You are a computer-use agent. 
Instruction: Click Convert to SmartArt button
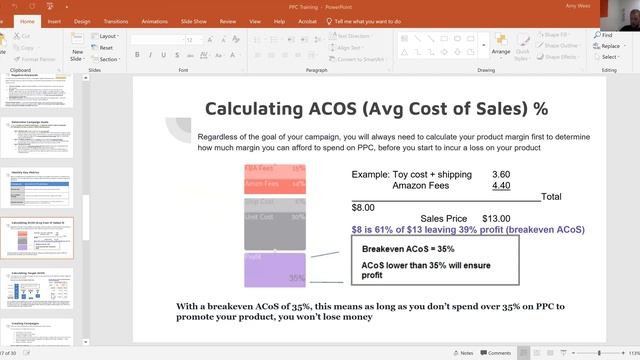click(357, 59)
